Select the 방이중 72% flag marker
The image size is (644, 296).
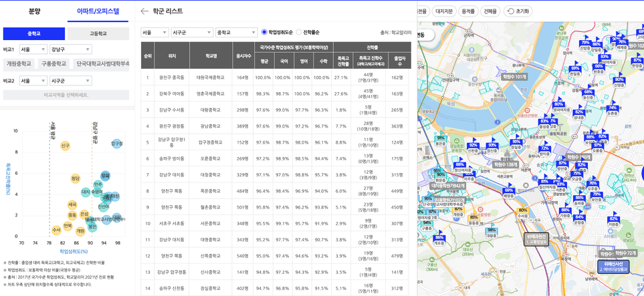pos(544,151)
